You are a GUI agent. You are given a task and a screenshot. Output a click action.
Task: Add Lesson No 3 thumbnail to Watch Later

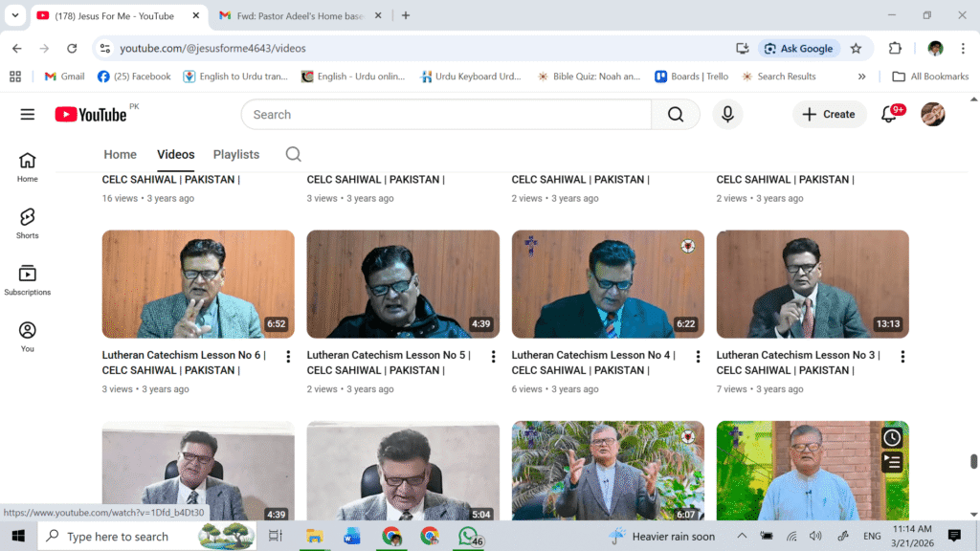pyautogui.click(x=891, y=437)
